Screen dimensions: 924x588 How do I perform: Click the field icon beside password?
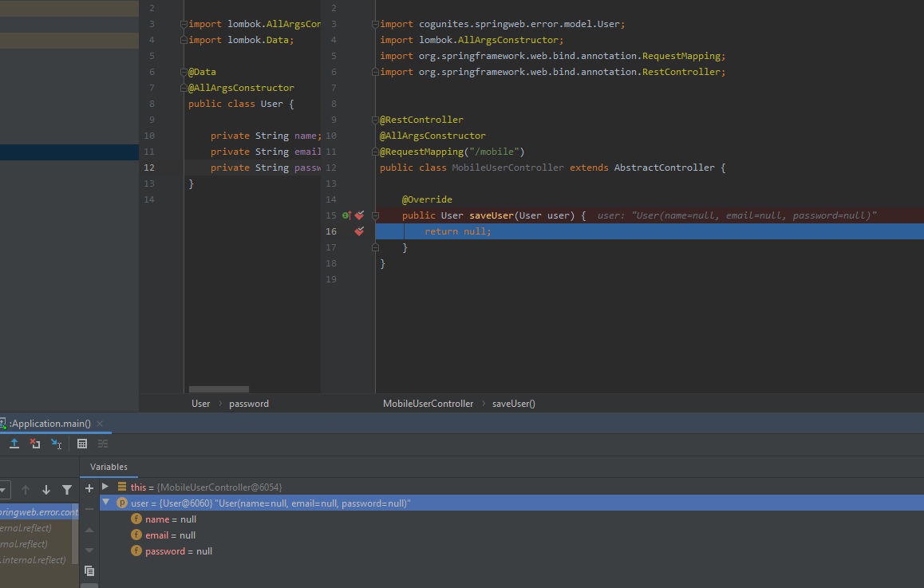click(136, 551)
